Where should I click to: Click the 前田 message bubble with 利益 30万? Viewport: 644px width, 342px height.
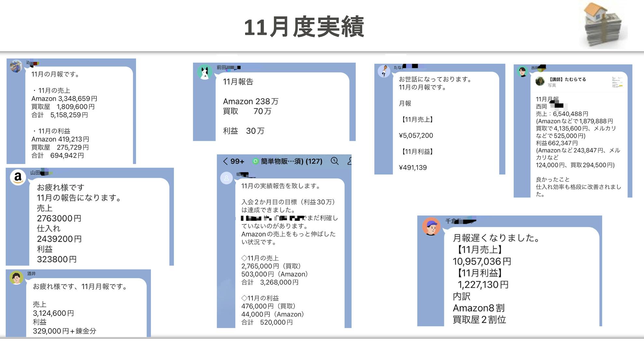tap(282, 106)
